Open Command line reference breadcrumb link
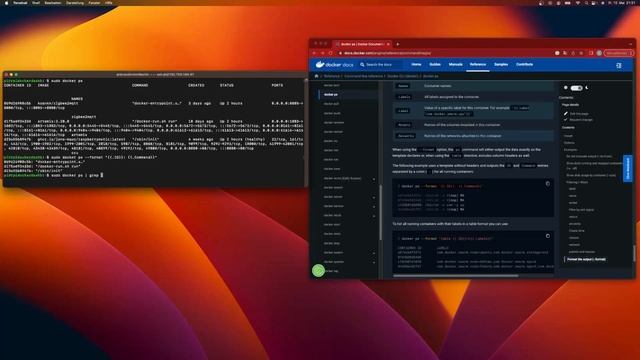Screen dimensions: 640x360 click(363, 76)
